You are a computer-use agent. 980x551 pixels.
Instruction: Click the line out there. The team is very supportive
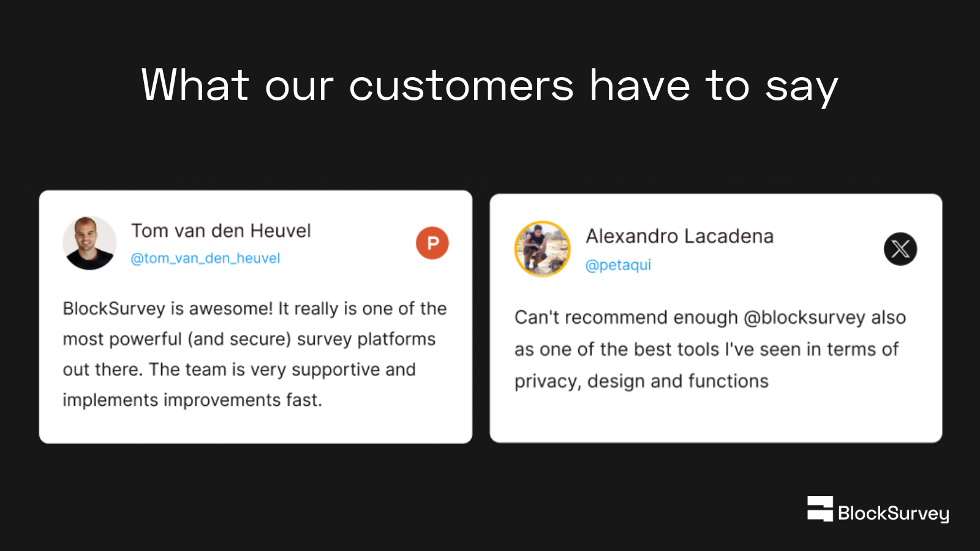pyautogui.click(x=239, y=370)
